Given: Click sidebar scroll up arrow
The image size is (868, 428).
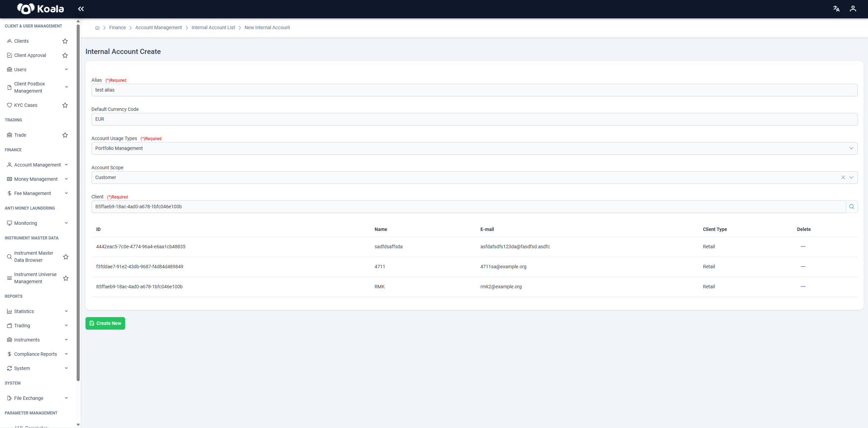Looking at the screenshot, I should tap(78, 21).
